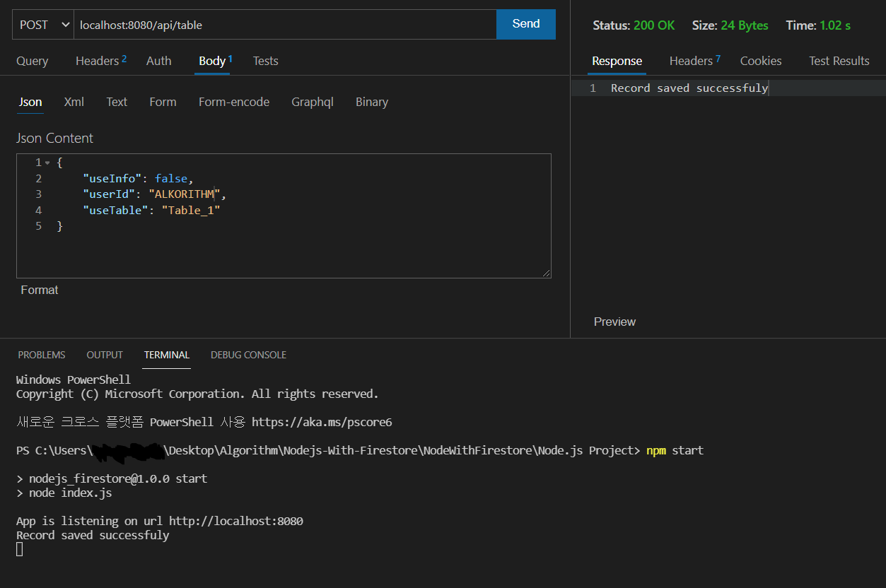The width and height of the screenshot is (886, 588).
Task: Switch to the Cookies tab
Action: 761,61
